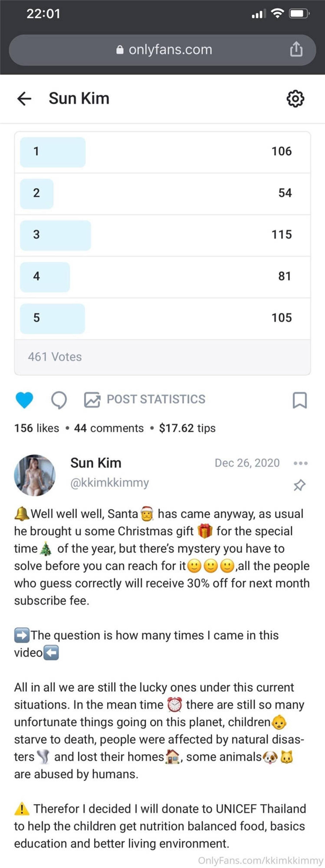Open settings via the gear icon

pos(295,99)
